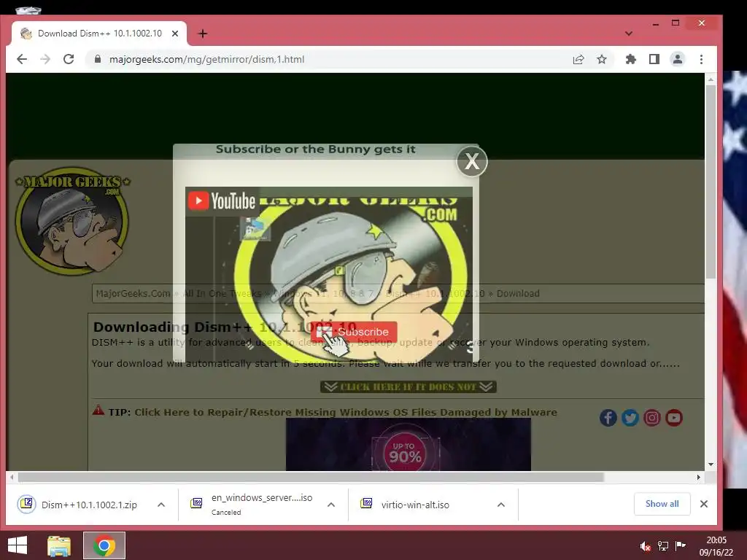Open the Chrome profile avatar menu
The image size is (747, 560).
coord(678,59)
